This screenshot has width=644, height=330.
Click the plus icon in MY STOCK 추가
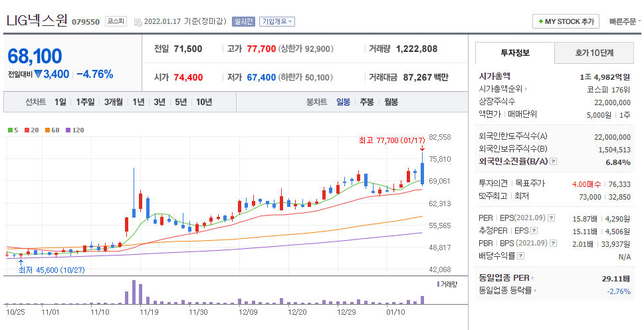[540, 21]
